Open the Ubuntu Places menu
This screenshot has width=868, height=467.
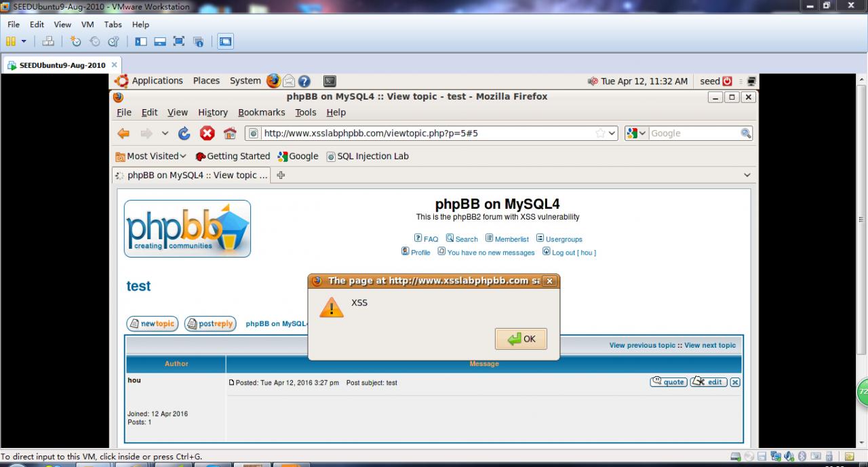[x=206, y=81]
